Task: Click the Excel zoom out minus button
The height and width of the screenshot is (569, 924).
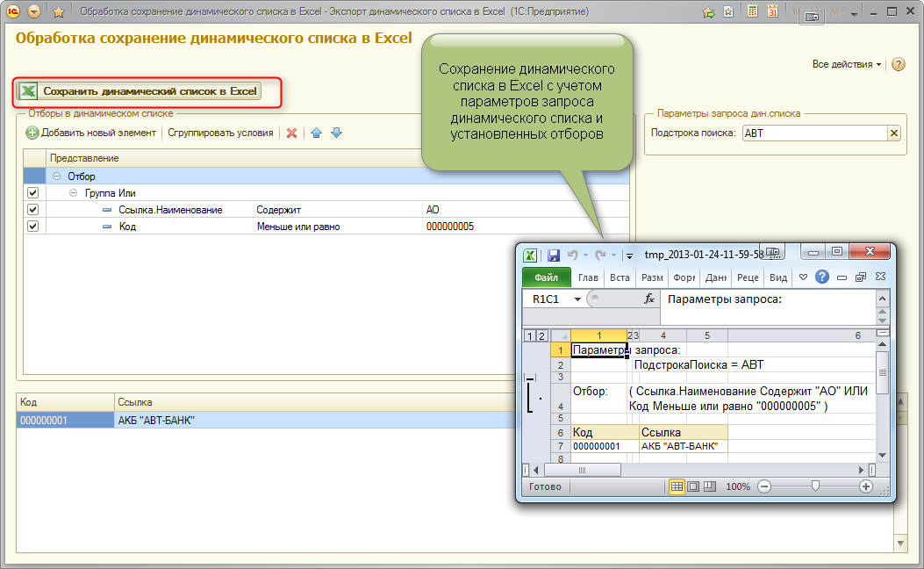Action: pyautogui.click(x=764, y=486)
